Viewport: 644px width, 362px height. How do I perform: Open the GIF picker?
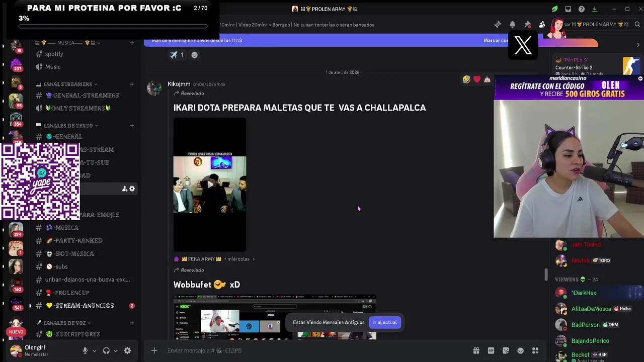491,350
